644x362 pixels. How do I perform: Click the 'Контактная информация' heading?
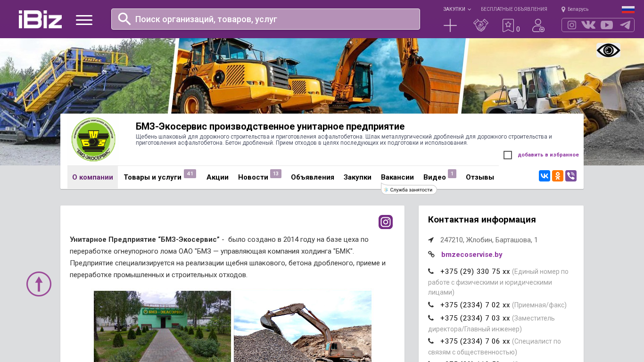click(x=482, y=220)
